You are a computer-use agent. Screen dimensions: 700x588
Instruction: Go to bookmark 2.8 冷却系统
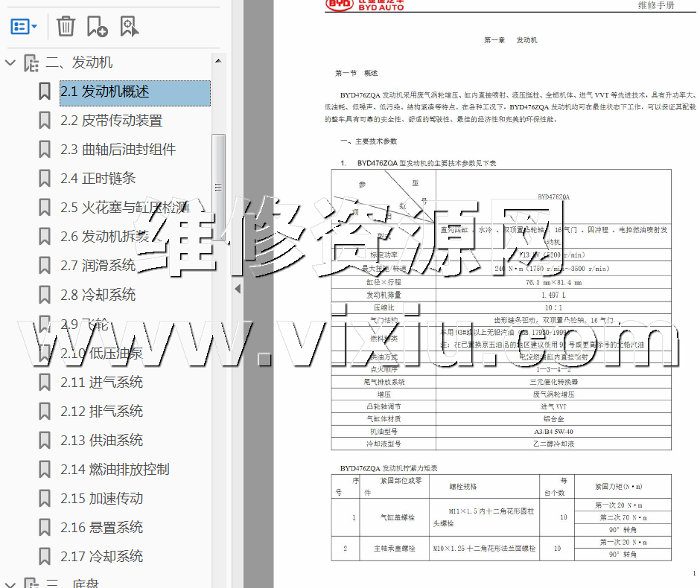(98, 295)
